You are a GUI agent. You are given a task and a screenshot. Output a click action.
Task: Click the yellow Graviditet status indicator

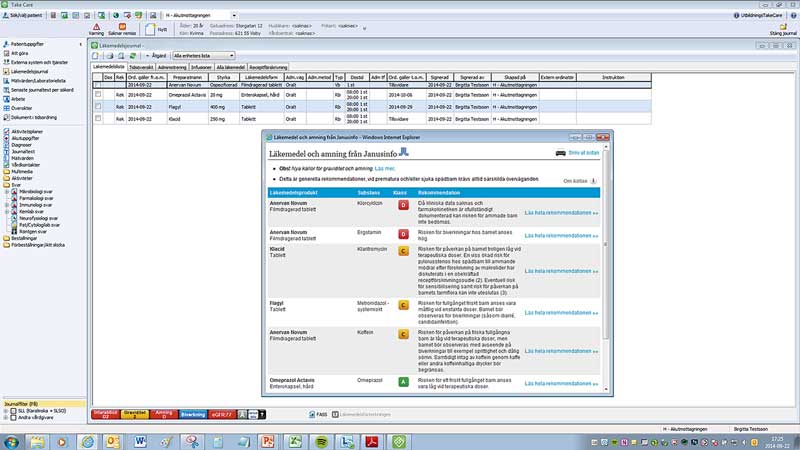pyautogui.click(x=135, y=413)
